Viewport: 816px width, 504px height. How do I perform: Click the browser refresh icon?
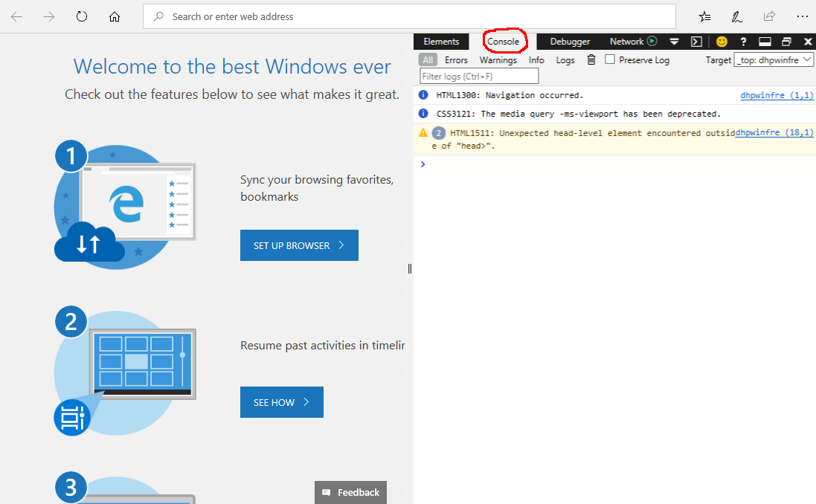[82, 16]
